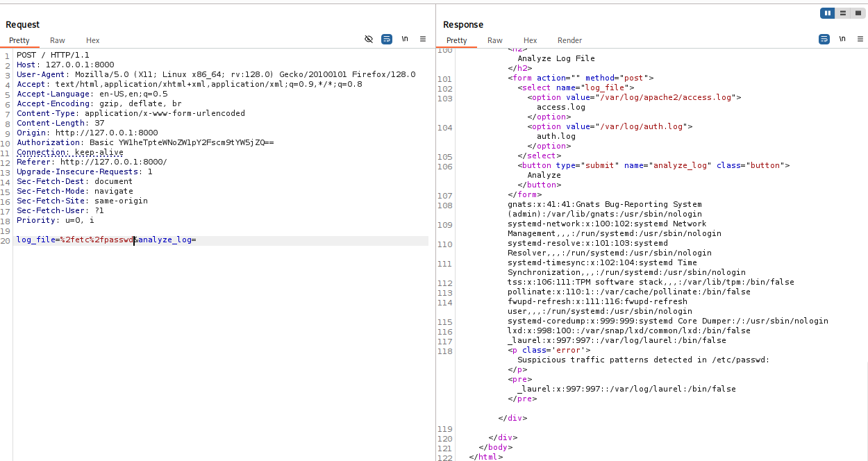Click the 'Connection: keep-alive' header line
This screenshot has width=868, height=461.
point(70,153)
